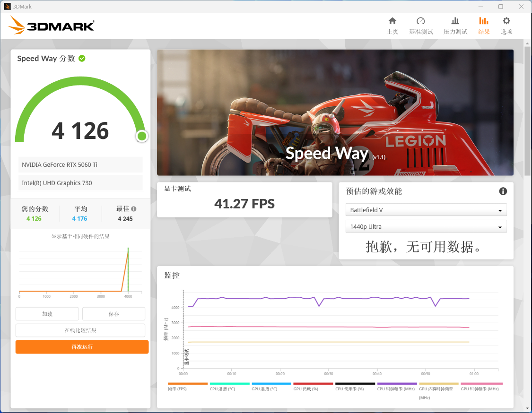The height and width of the screenshot is (413, 532).
Task: Click the 4 126 score in the gauge
Action: point(80,131)
